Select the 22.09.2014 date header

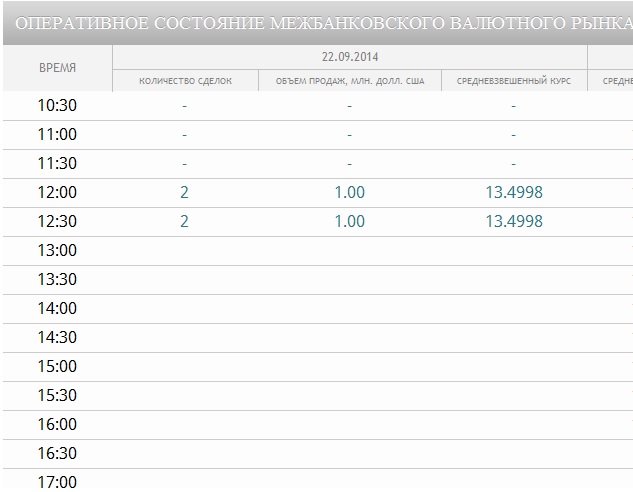tap(350, 57)
